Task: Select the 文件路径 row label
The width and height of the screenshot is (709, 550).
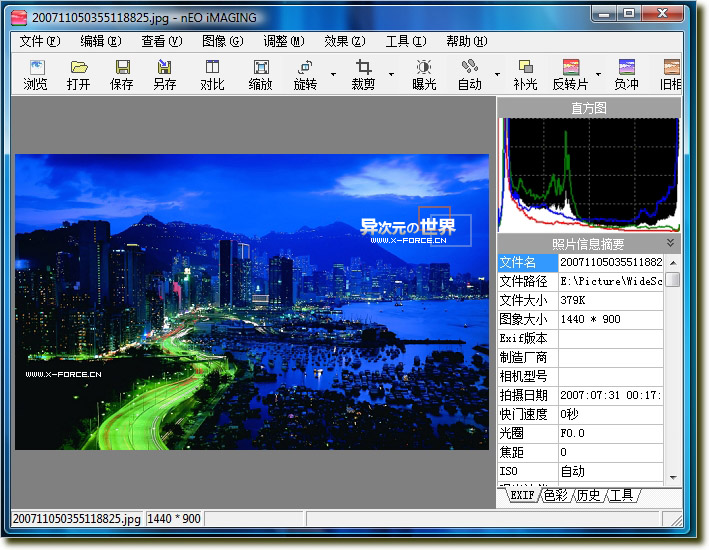Action: coord(528,281)
